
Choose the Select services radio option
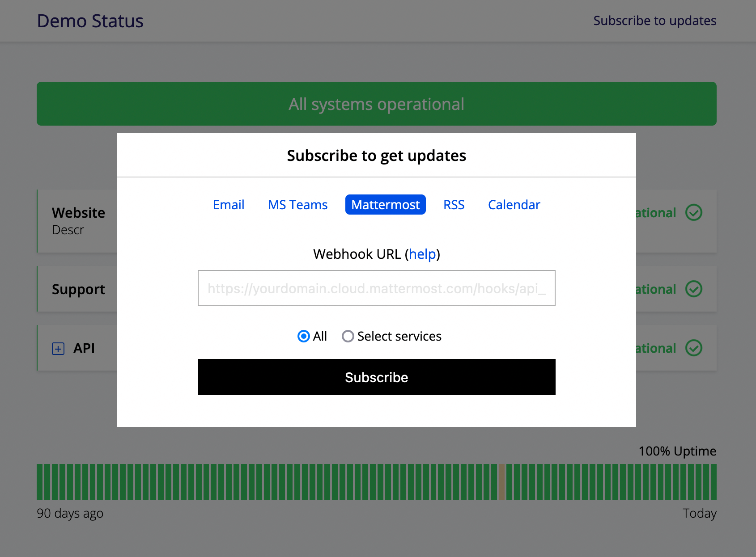coord(348,336)
